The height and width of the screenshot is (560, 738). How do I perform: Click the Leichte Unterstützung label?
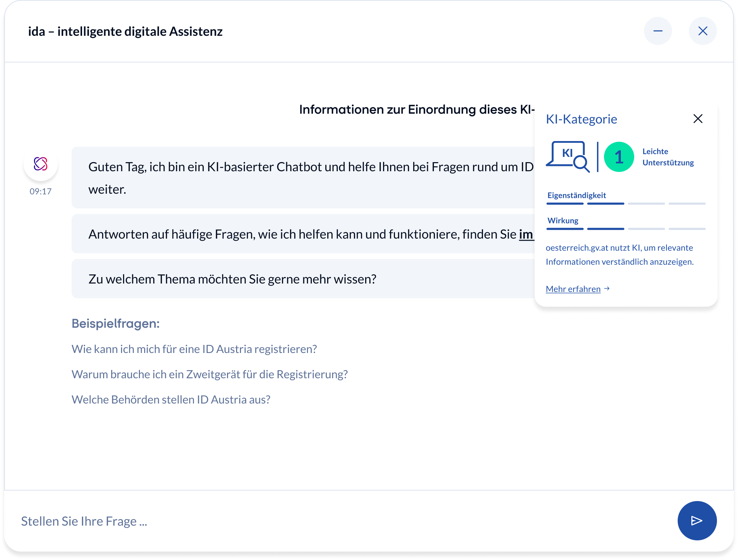[668, 157]
